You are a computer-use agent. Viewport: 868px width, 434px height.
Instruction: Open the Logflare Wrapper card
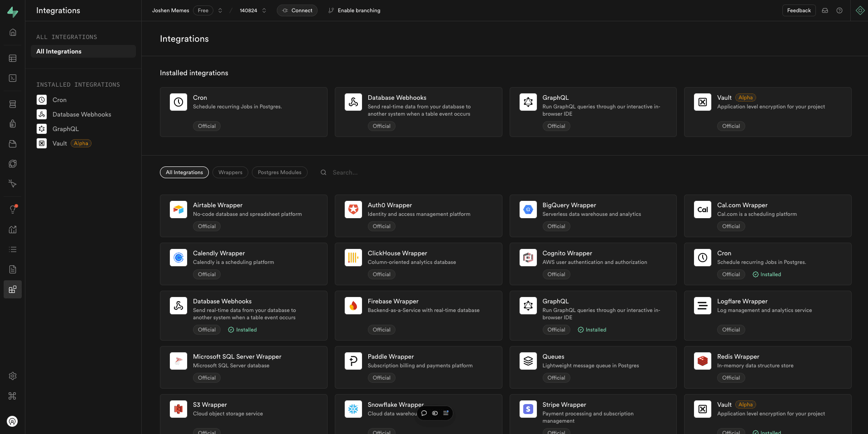(x=768, y=316)
